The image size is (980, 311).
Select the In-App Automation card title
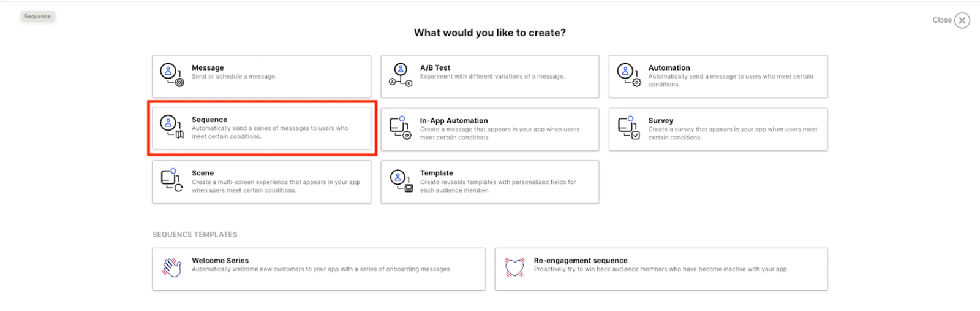454,121
